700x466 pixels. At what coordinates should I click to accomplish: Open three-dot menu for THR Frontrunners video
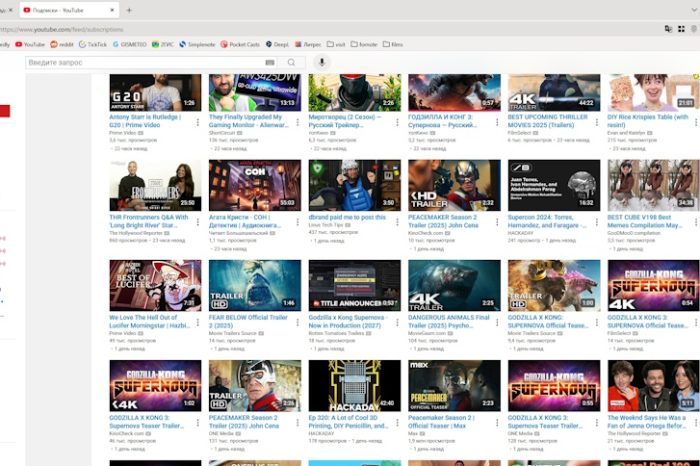tap(198, 222)
